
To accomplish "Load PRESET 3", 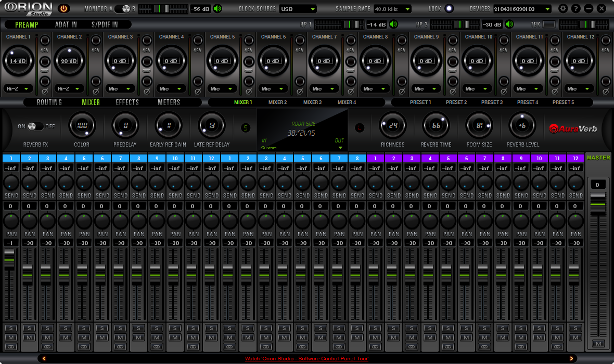I will 492,102.
